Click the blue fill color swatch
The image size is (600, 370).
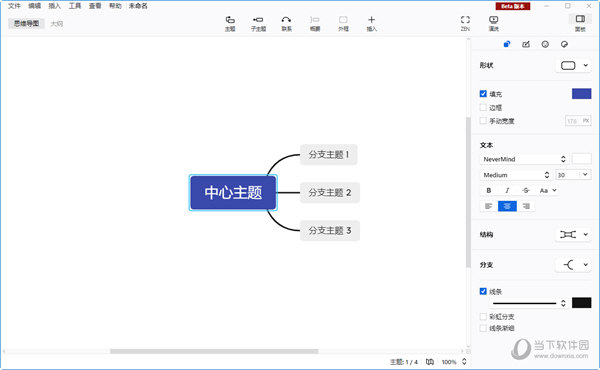[x=581, y=94]
